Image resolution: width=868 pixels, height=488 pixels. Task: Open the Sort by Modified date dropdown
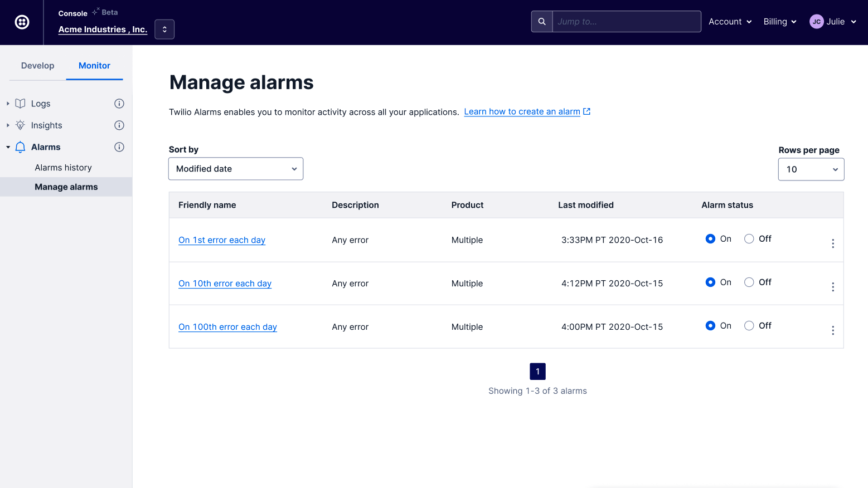236,169
